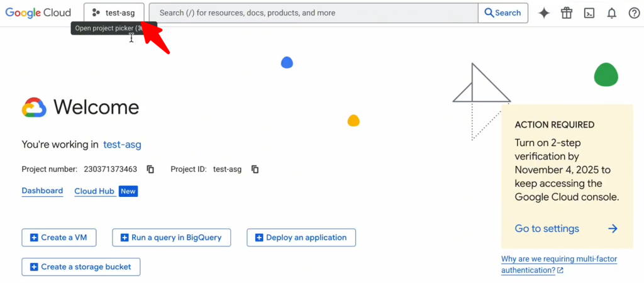644x283 pixels.
Task: Open the notifications bell
Action: coord(611,13)
